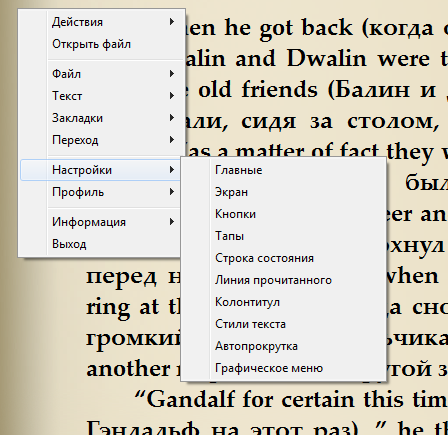The height and width of the screenshot is (435, 448).
Task: Open the Закладки submenu
Action: [x=100, y=118]
